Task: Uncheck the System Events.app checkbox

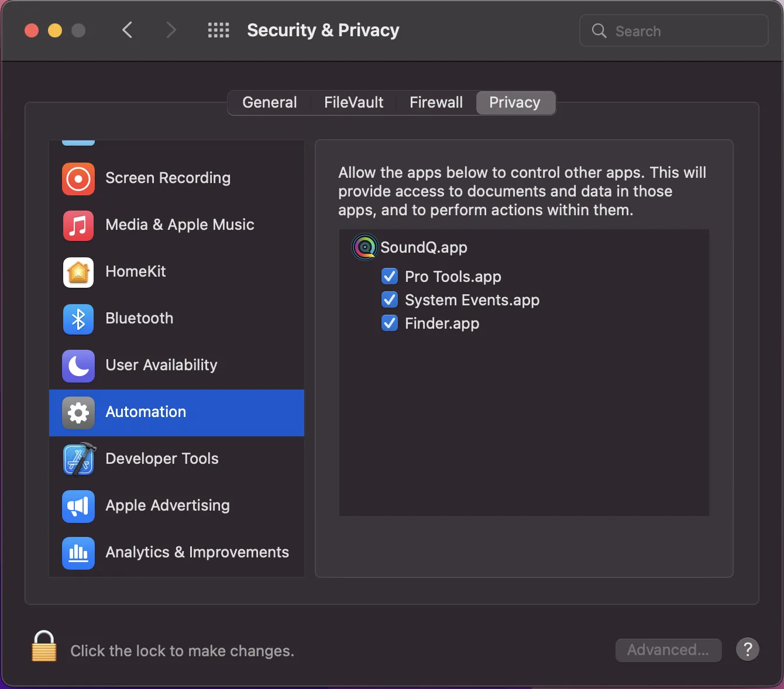Action: [390, 299]
